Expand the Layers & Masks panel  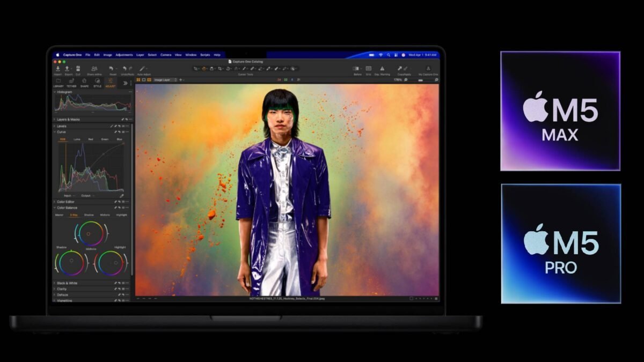68,120
